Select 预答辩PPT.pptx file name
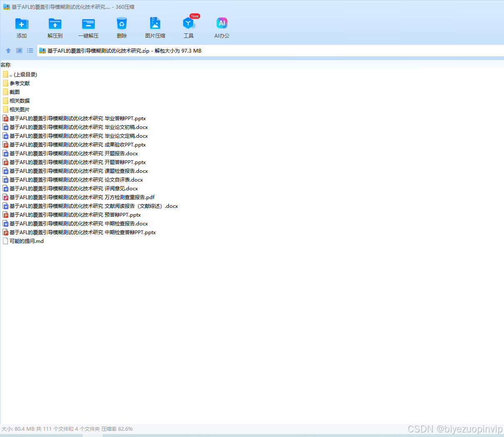The height and width of the screenshot is (437, 504). tap(76, 215)
